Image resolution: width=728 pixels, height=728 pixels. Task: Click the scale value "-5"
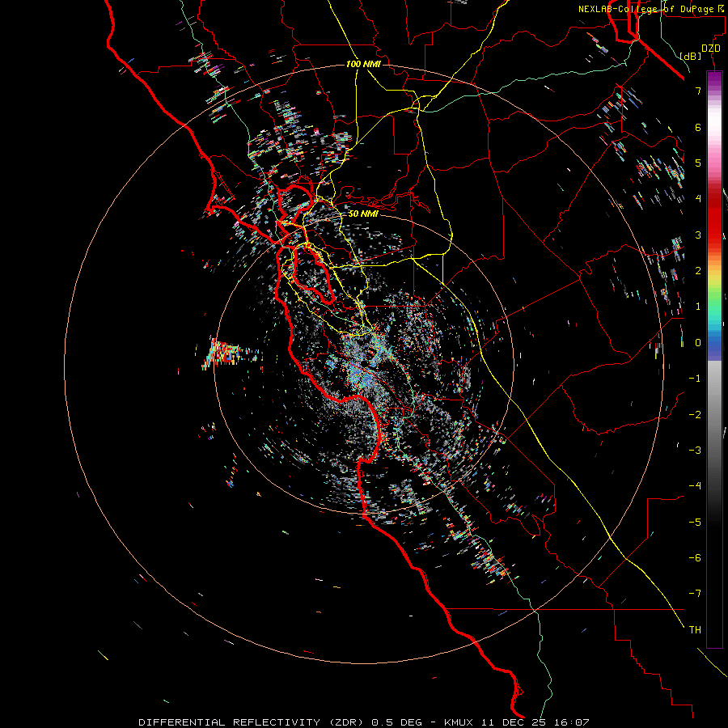[695, 523]
